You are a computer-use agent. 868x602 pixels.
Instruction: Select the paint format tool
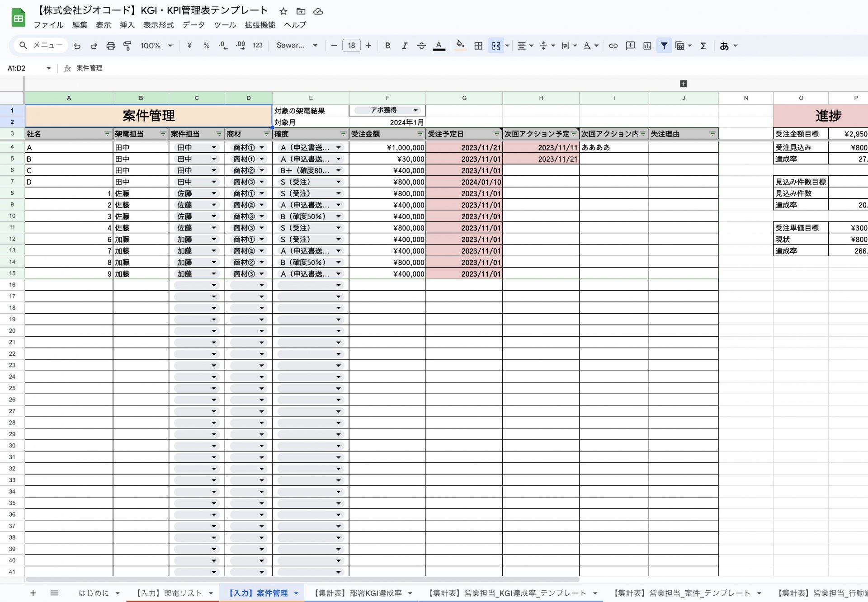click(127, 45)
